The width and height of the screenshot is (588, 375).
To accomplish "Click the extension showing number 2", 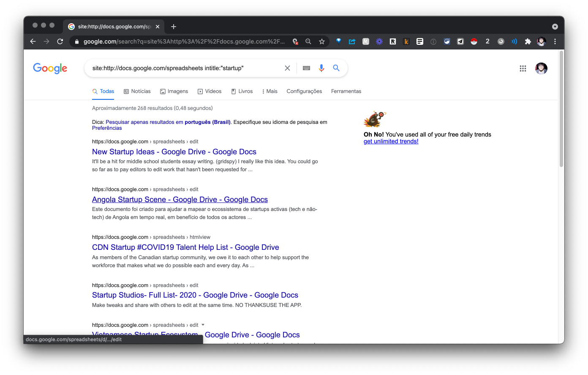I will 487,41.
